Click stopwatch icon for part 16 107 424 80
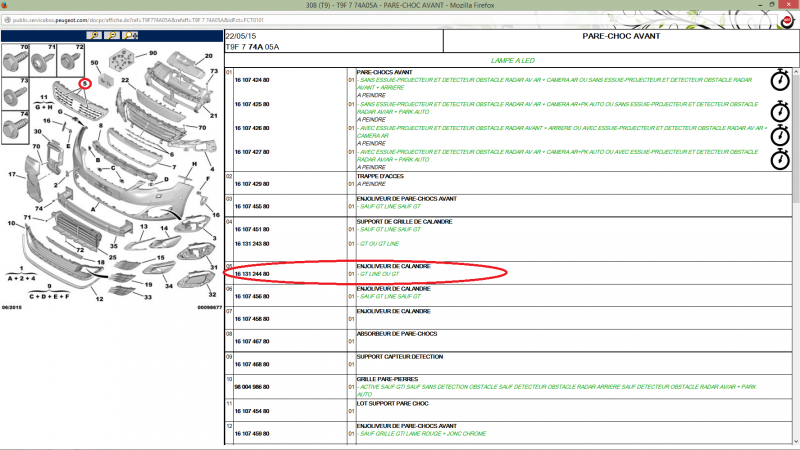Image resolution: width=800 pixels, height=450 pixels. pos(780,81)
